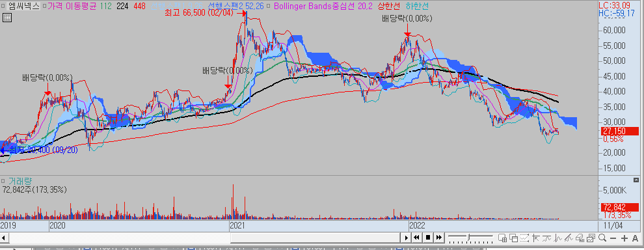Viewport: 644px width, 250px height.
Task: Click the scrollbar left arrow
Action: (x=4, y=238)
